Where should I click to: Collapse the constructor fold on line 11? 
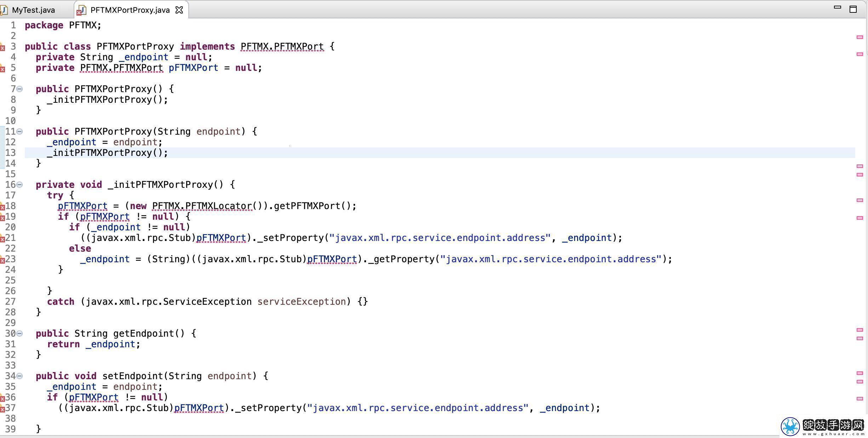[20, 131]
